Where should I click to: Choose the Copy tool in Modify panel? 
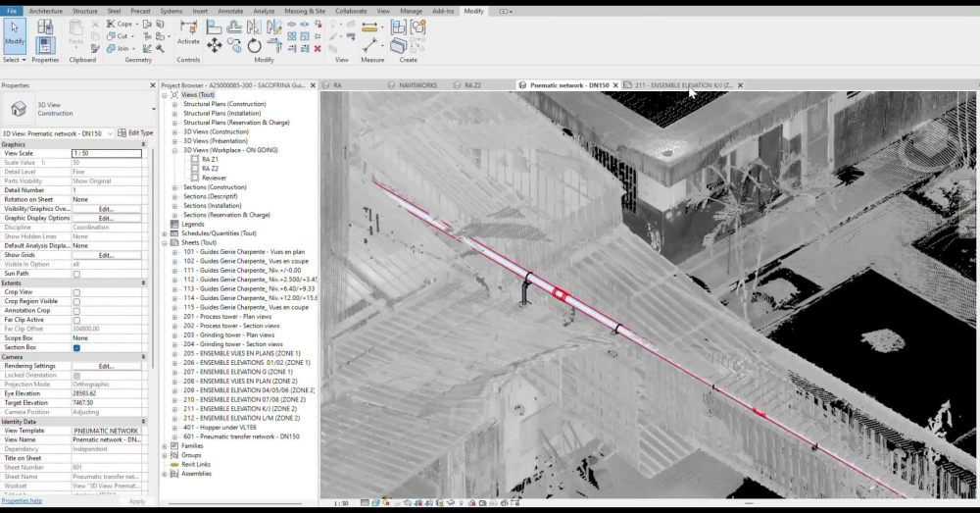click(x=234, y=45)
